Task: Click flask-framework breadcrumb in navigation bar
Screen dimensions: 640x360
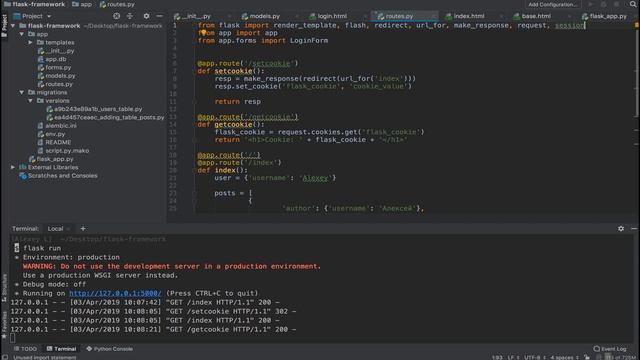Action: [x=34, y=4]
